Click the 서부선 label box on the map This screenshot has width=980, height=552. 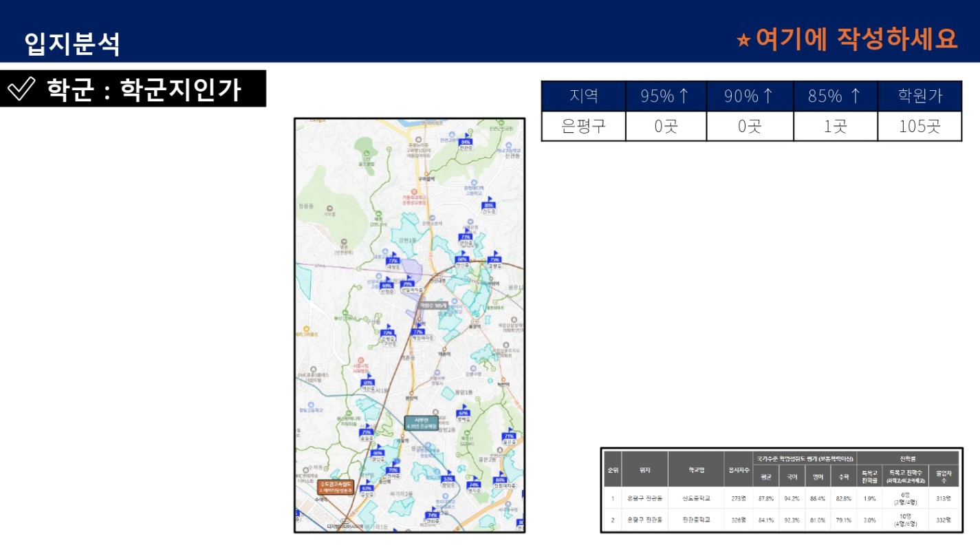(421, 423)
